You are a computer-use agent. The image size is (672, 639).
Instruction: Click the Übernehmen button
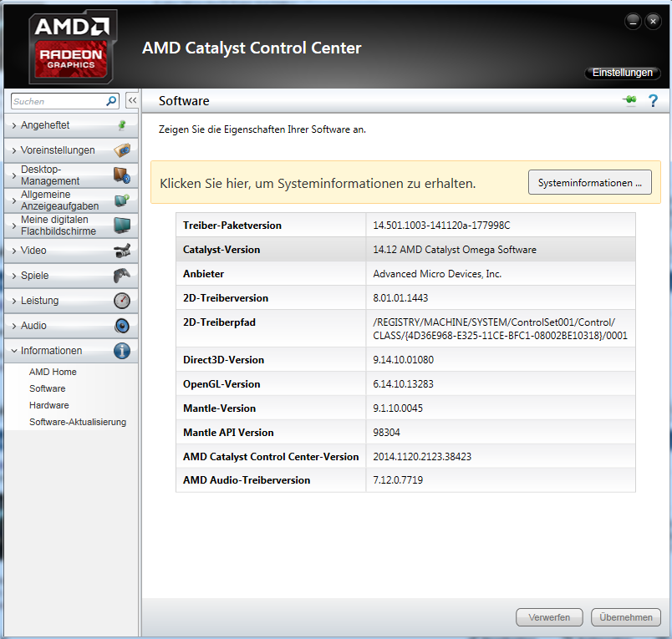click(x=626, y=617)
